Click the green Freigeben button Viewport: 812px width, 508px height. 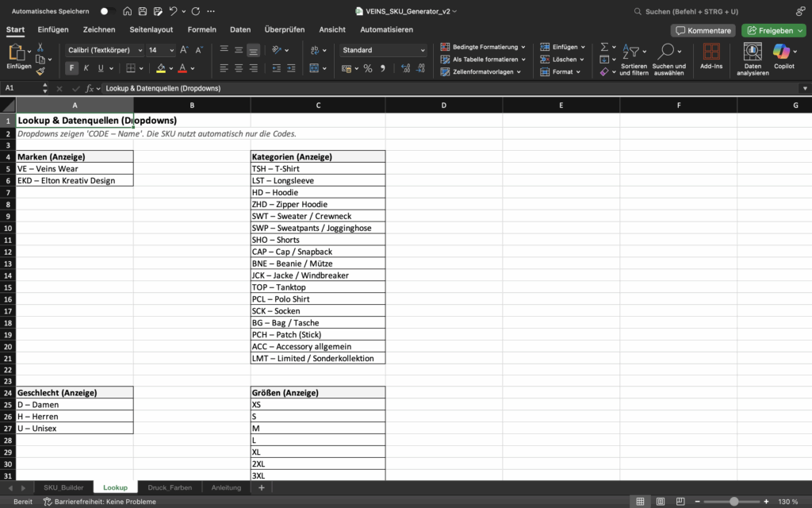coord(773,30)
